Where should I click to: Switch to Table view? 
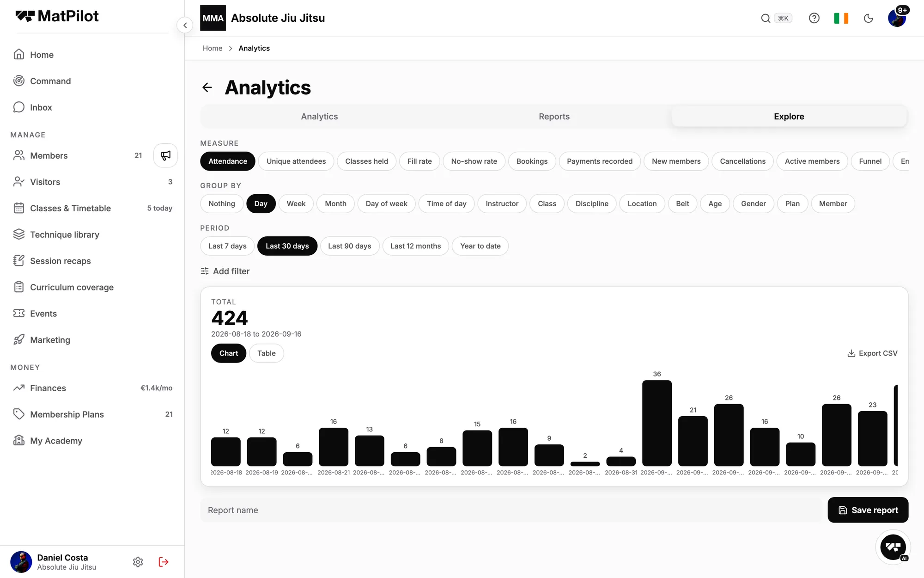[267, 353]
